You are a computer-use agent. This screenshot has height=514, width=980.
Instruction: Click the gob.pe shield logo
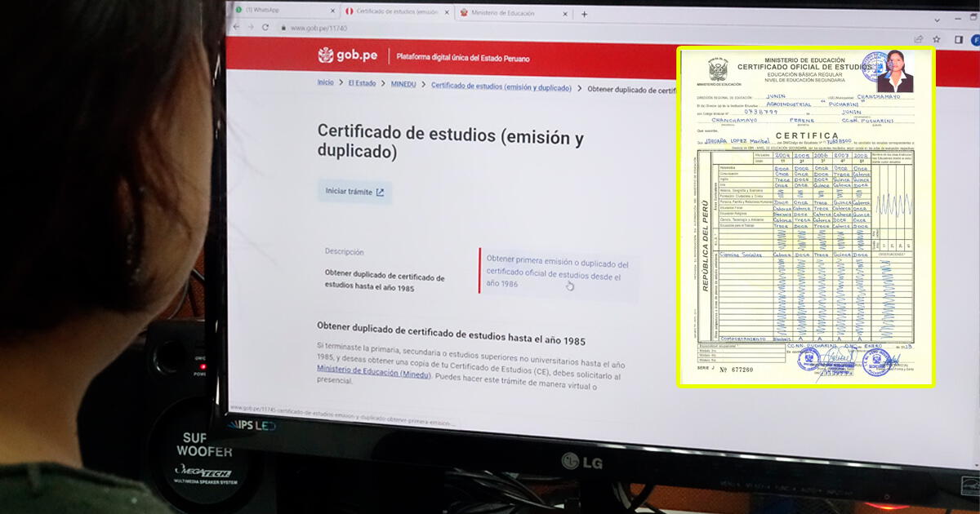tap(326, 55)
